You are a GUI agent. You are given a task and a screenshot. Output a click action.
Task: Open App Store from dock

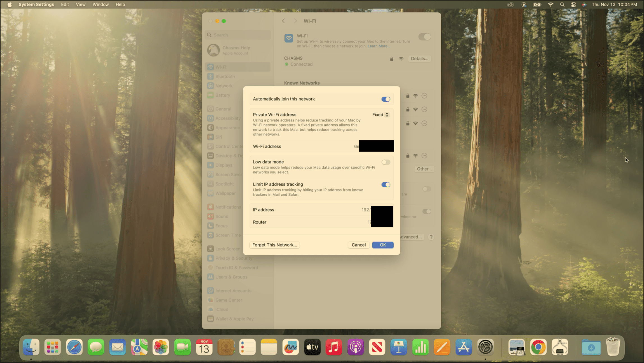[x=463, y=347]
